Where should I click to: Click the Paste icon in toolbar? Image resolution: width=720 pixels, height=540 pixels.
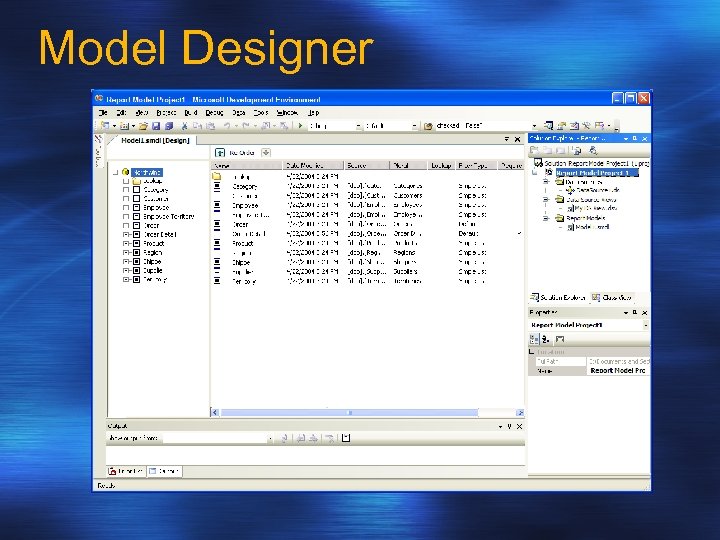(210, 125)
